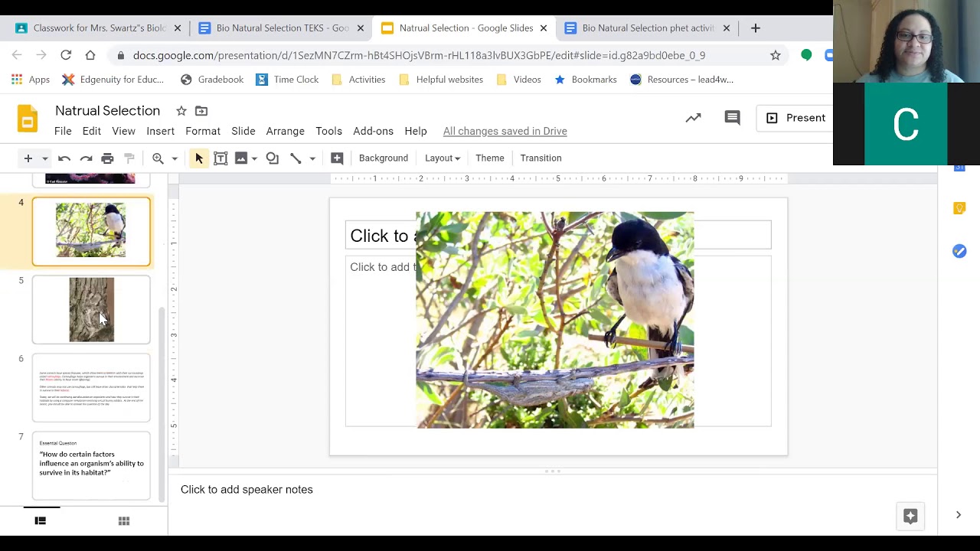Select the Line tool
The height and width of the screenshot is (551, 980).
(296, 158)
